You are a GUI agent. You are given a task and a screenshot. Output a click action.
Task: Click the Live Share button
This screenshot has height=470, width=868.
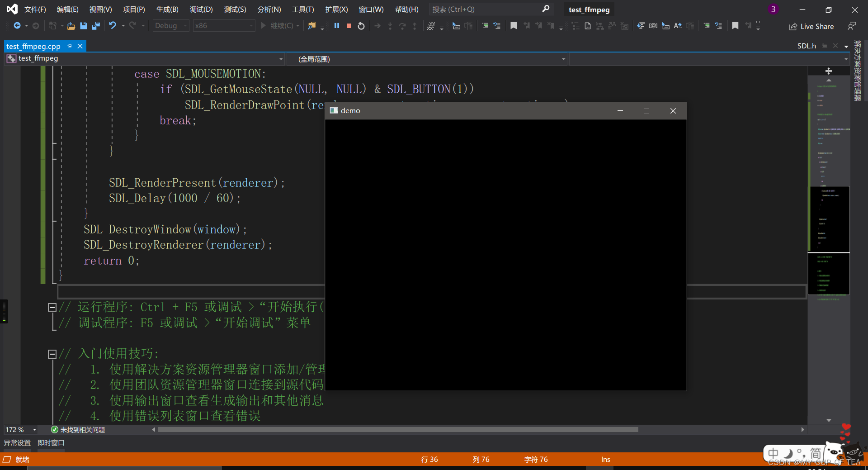pyautogui.click(x=811, y=26)
